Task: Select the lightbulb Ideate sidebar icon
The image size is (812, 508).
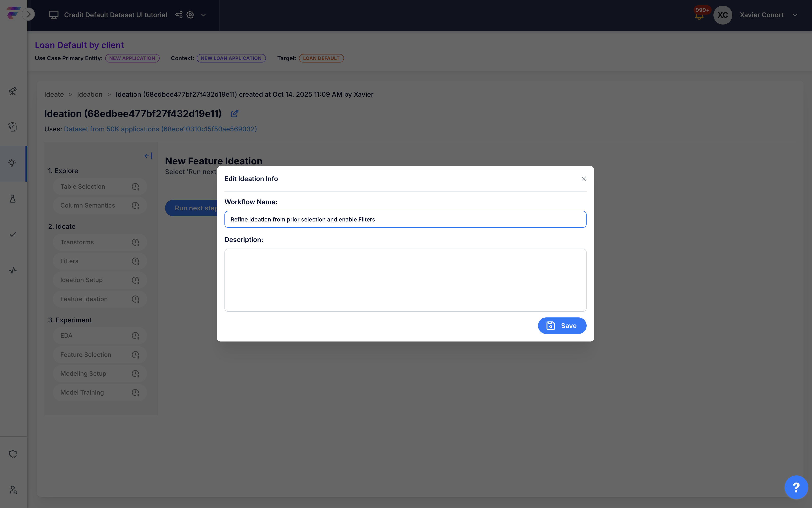Action: pos(12,163)
